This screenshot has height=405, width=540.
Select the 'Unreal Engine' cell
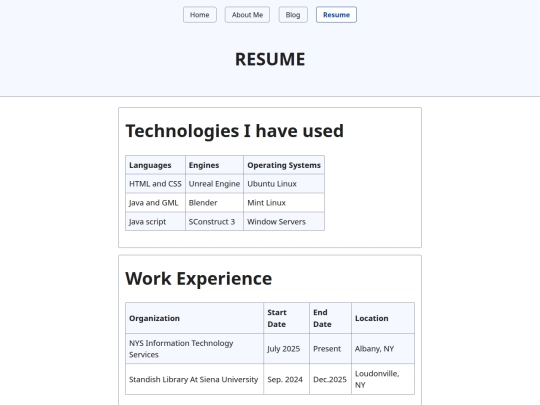(214, 184)
